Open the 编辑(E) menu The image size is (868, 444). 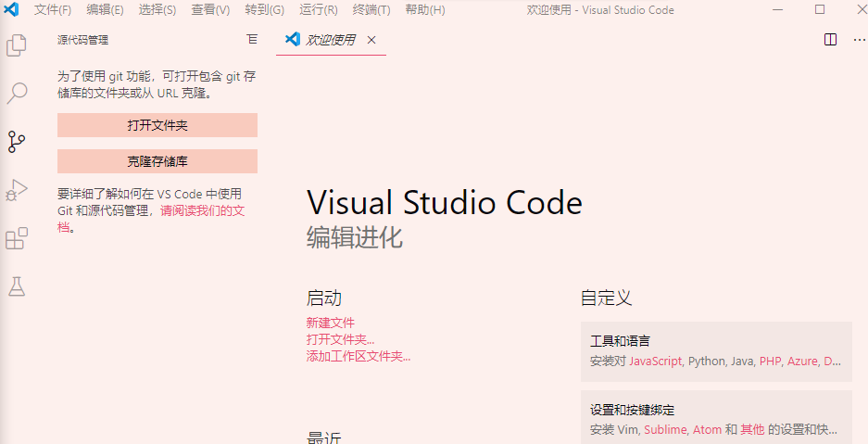pyautogui.click(x=106, y=10)
